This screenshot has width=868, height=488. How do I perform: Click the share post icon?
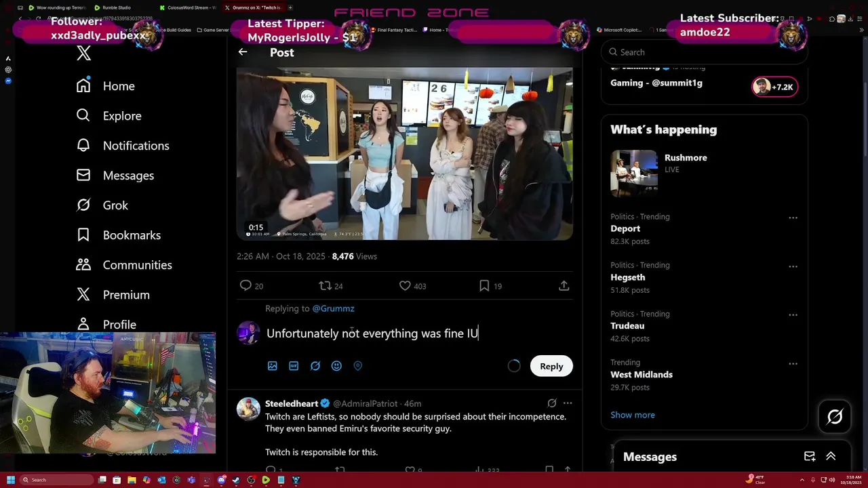coord(564,286)
